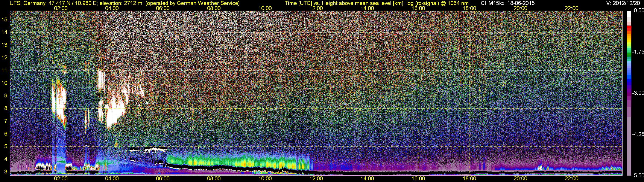The width and height of the screenshot is (644, 182).
Task: Click the '11.' km height axis label
Action: tap(5, 71)
